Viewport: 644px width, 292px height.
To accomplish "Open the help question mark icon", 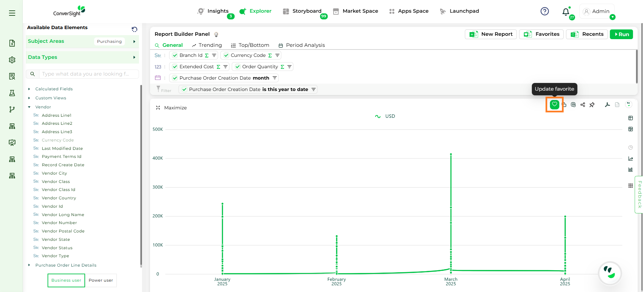I will pyautogui.click(x=545, y=11).
